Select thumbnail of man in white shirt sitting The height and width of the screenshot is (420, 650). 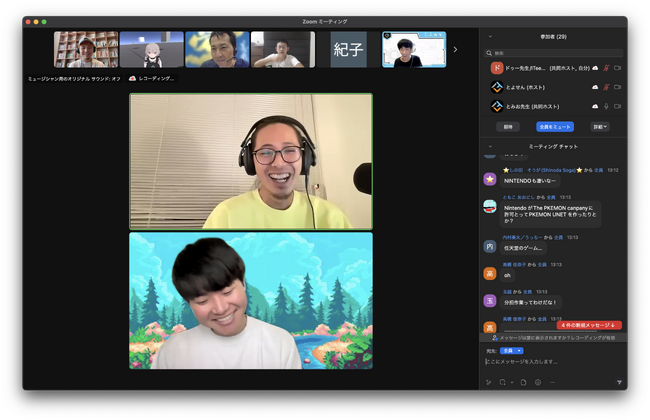tap(283, 49)
